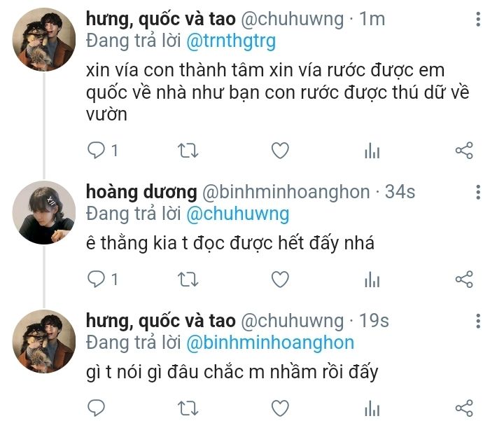
Task: Share hoàng dương's tweet
Action: tap(464, 279)
